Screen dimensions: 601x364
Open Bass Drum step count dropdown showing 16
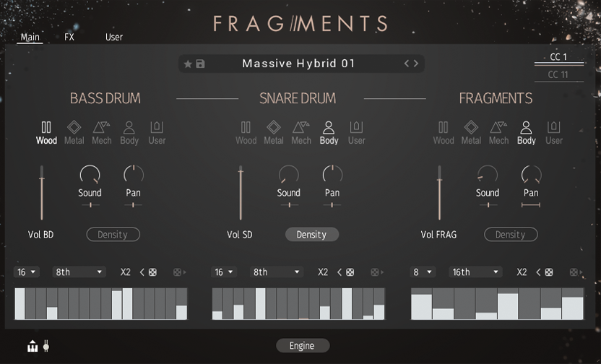25,272
